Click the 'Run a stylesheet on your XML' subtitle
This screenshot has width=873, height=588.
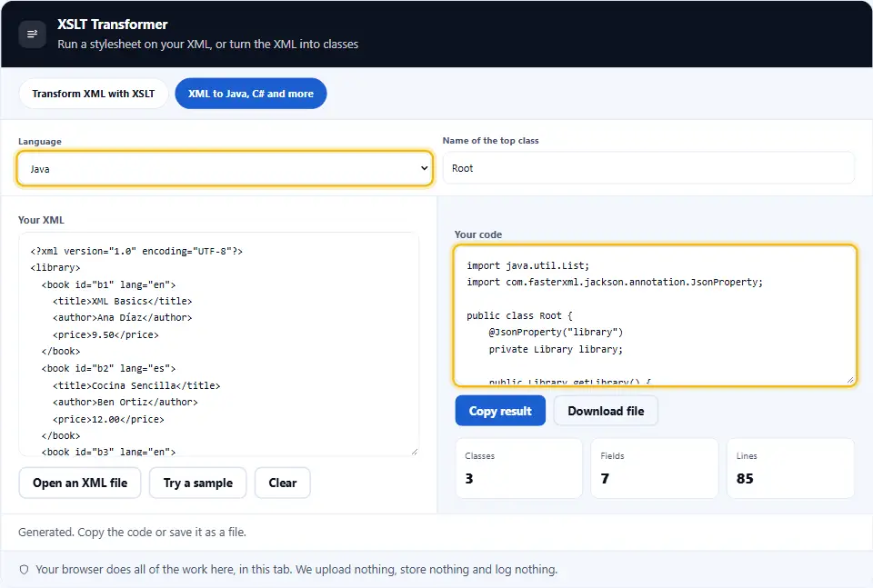tap(207, 44)
